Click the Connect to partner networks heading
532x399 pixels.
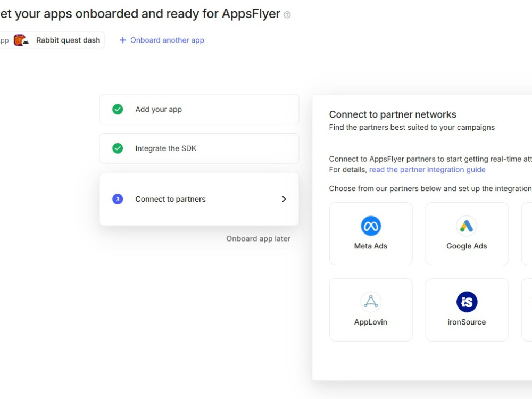pos(393,115)
